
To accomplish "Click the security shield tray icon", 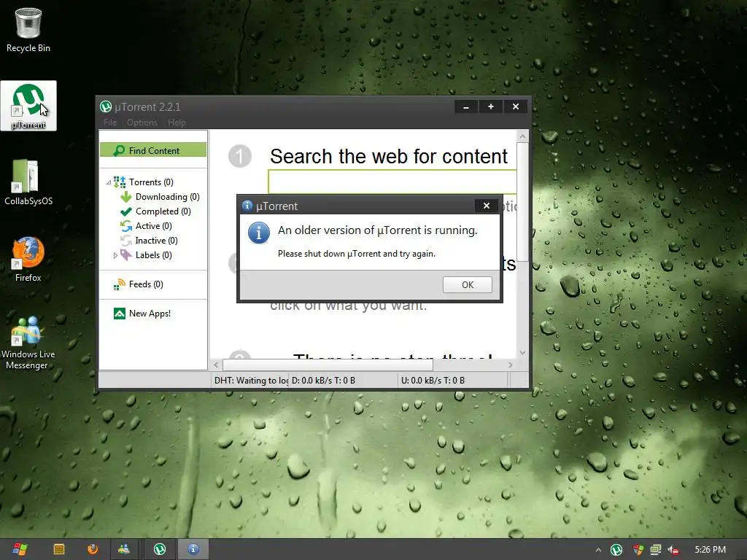I will 638,550.
